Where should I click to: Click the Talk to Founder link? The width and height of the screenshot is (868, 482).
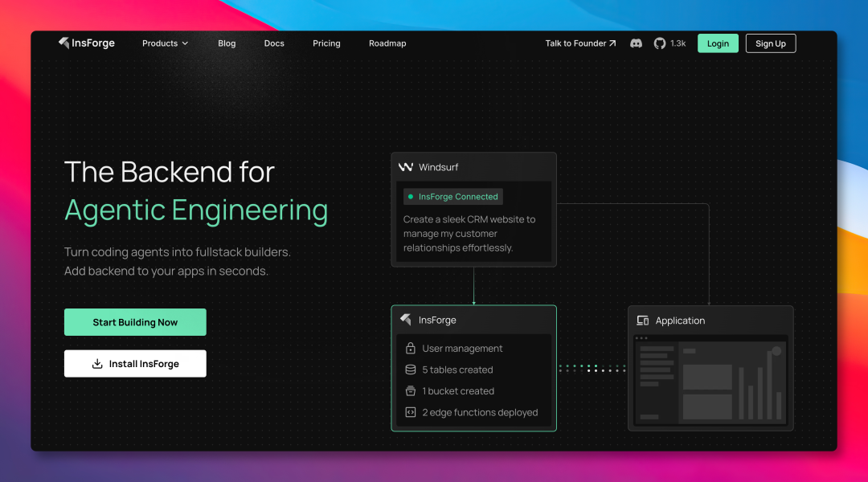pos(580,43)
